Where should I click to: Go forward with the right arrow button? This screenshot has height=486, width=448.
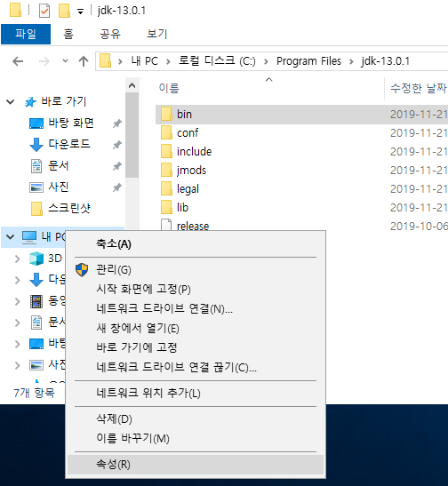click(44, 61)
